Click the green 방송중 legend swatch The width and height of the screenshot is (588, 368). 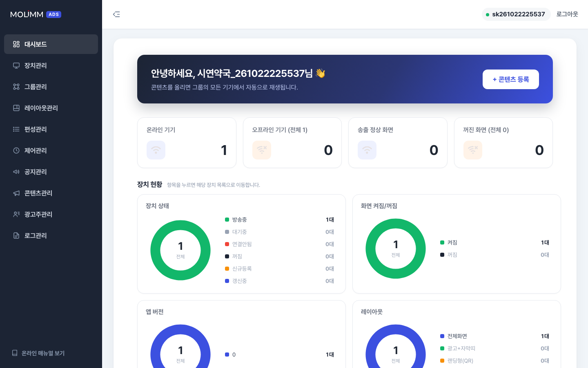pyautogui.click(x=227, y=220)
